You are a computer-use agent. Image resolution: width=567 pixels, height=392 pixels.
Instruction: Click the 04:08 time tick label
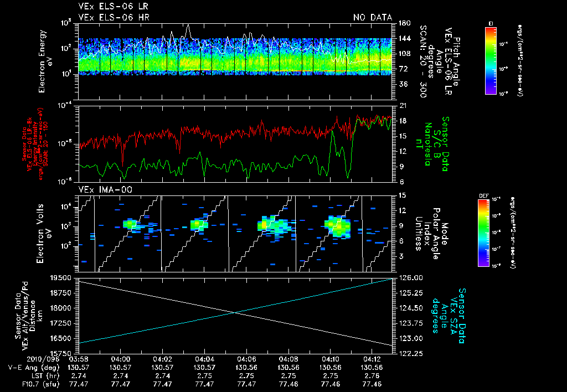tap(288, 359)
